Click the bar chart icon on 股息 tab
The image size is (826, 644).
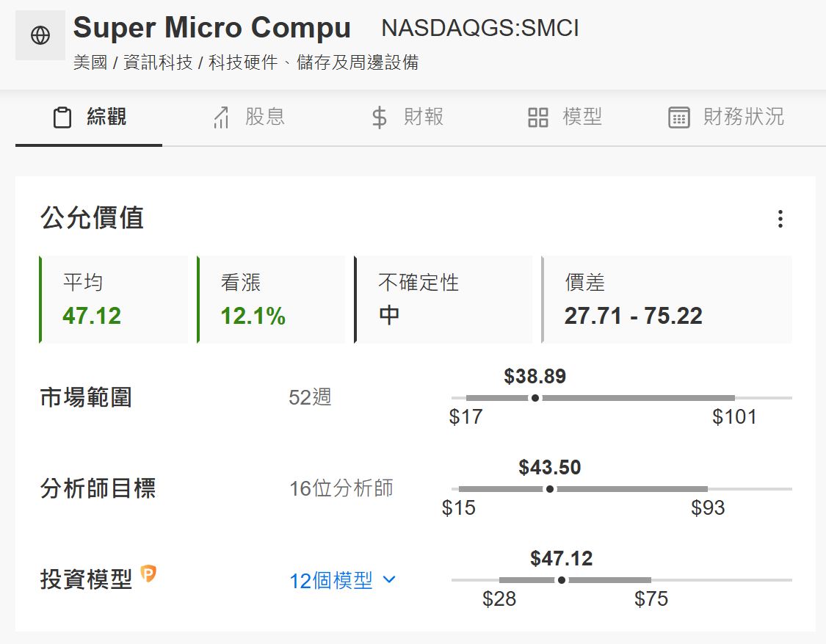point(221,117)
